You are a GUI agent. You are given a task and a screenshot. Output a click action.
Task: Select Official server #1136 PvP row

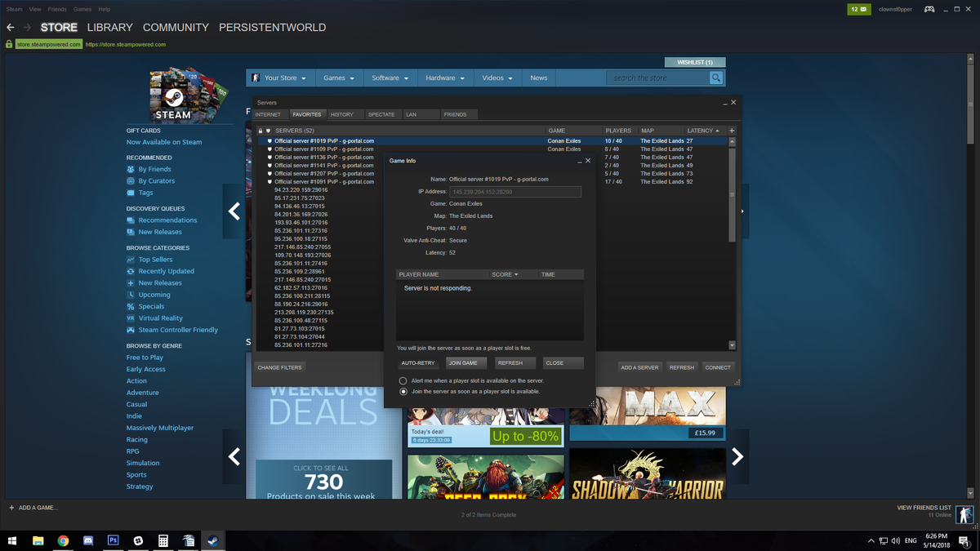pos(492,158)
